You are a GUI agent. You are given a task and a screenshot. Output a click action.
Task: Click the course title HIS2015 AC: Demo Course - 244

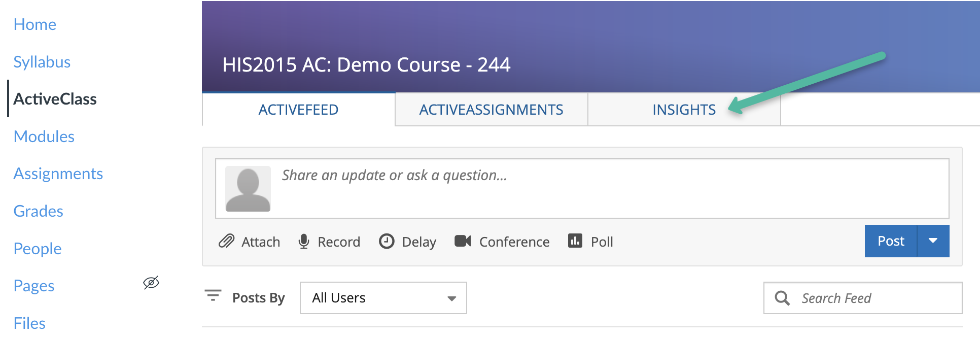point(366,65)
